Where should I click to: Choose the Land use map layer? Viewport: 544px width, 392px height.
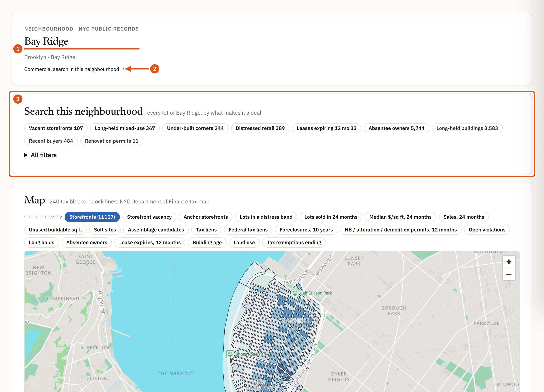pyautogui.click(x=244, y=242)
